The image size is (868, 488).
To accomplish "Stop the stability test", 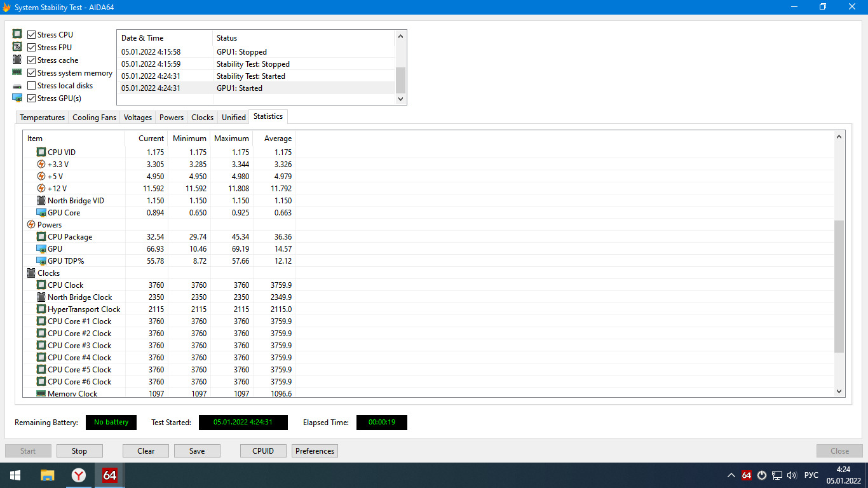I will 79,451.
